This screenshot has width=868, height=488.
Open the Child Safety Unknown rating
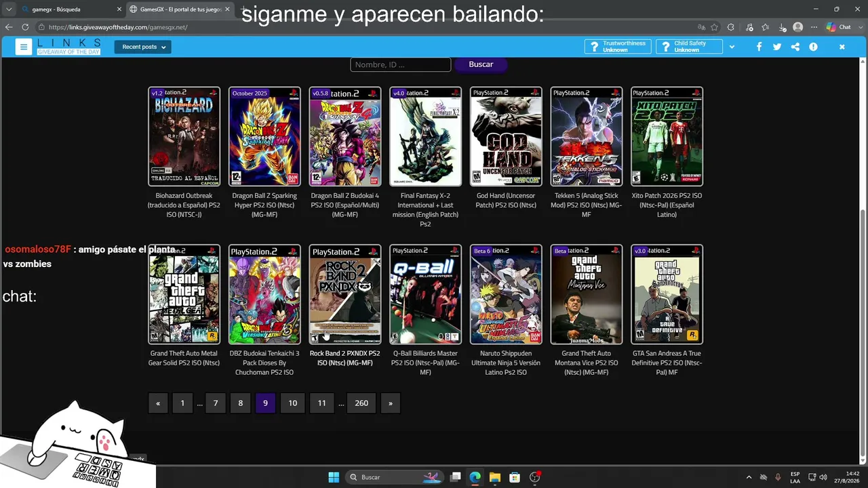click(689, 47)
